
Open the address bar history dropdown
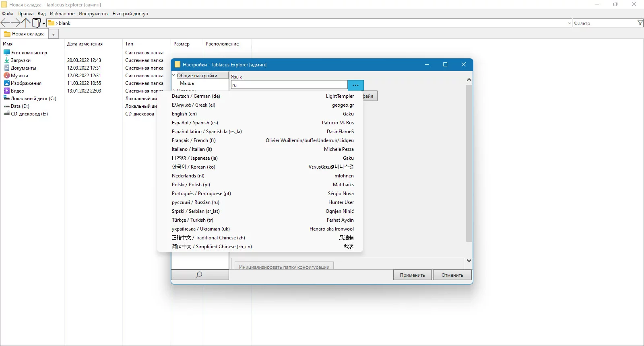[x=569, y=23]
